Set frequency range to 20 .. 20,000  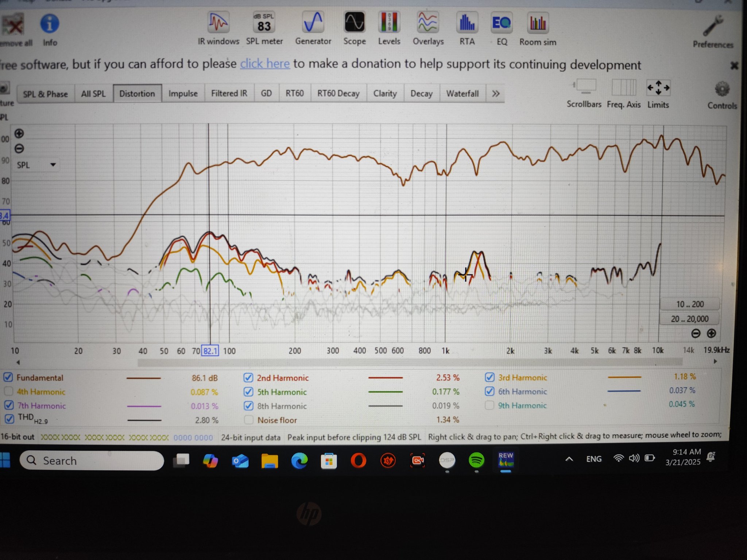(x=689, y=319)
